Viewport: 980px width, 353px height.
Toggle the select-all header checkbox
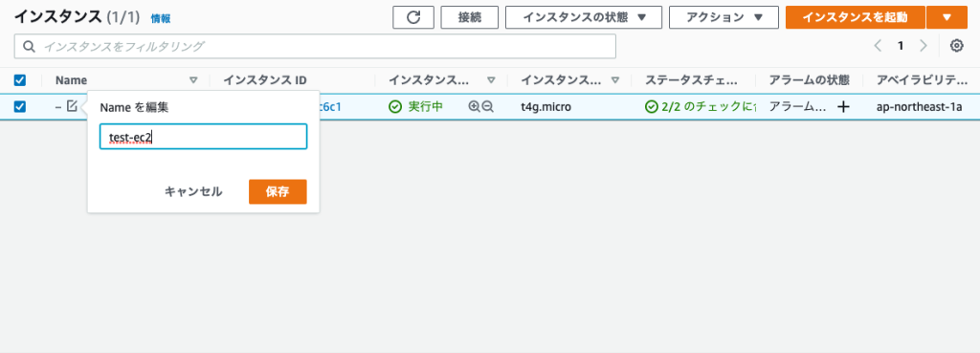tap(20, 80)
